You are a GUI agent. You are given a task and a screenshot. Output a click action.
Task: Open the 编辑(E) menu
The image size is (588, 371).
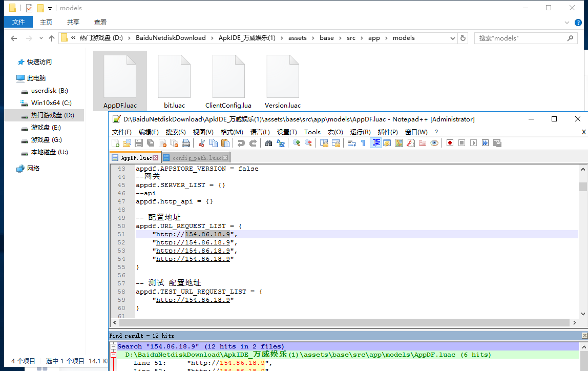(x=149, y=132)
